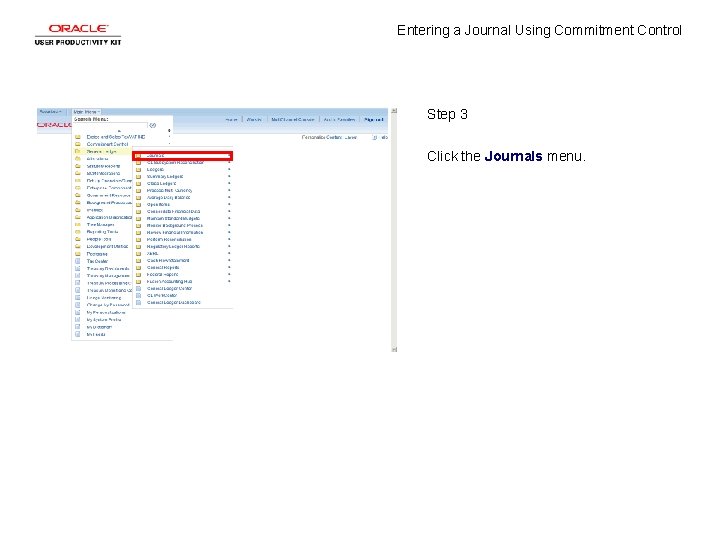The image size is (720, 540).
Task: Open the My Personalizations entry
Action: coord(106,312)
